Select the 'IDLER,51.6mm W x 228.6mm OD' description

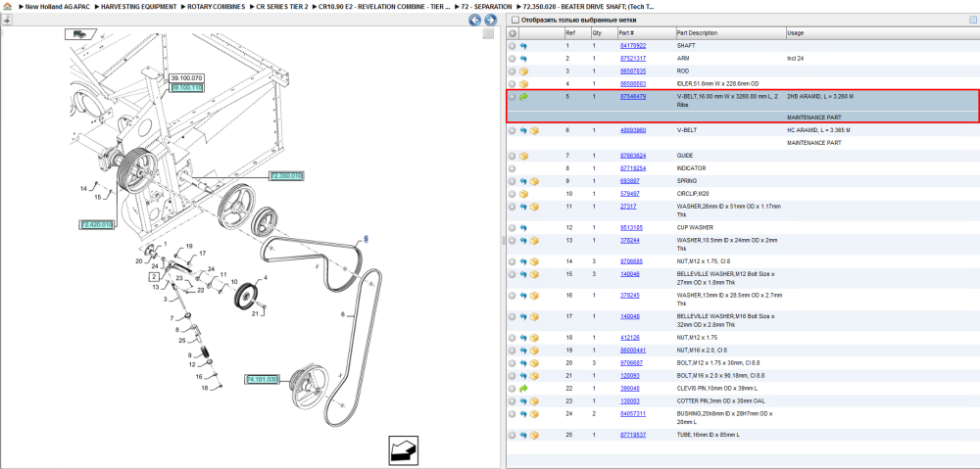pos(718,83)
